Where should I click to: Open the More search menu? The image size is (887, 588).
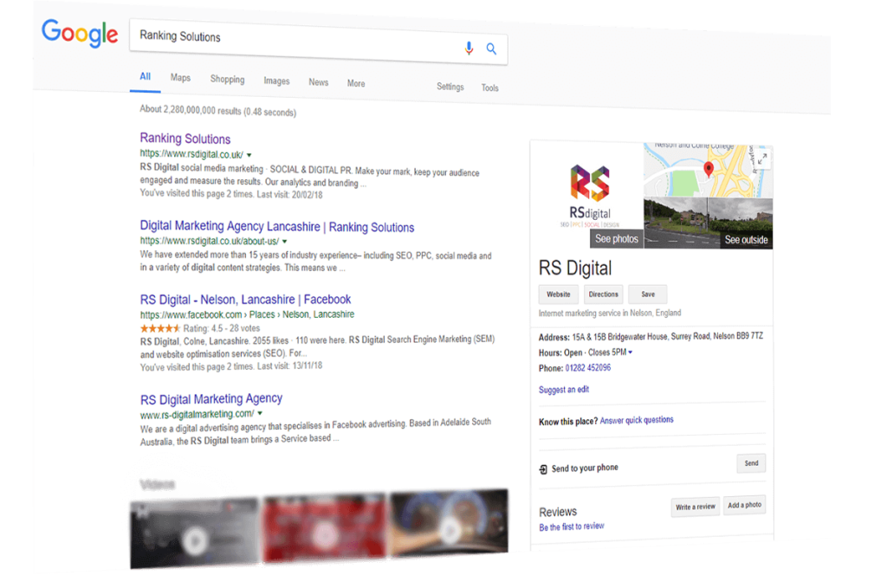point(356,84)
